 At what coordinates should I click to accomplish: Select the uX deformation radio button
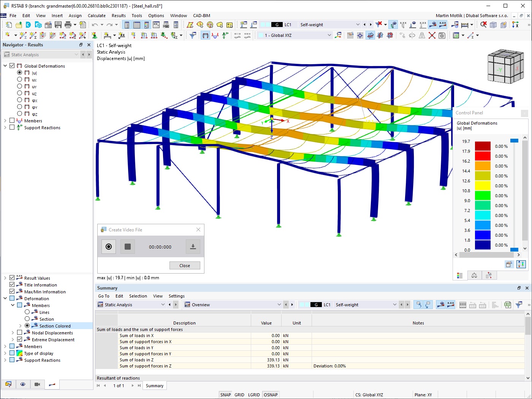tap(20, 79)
